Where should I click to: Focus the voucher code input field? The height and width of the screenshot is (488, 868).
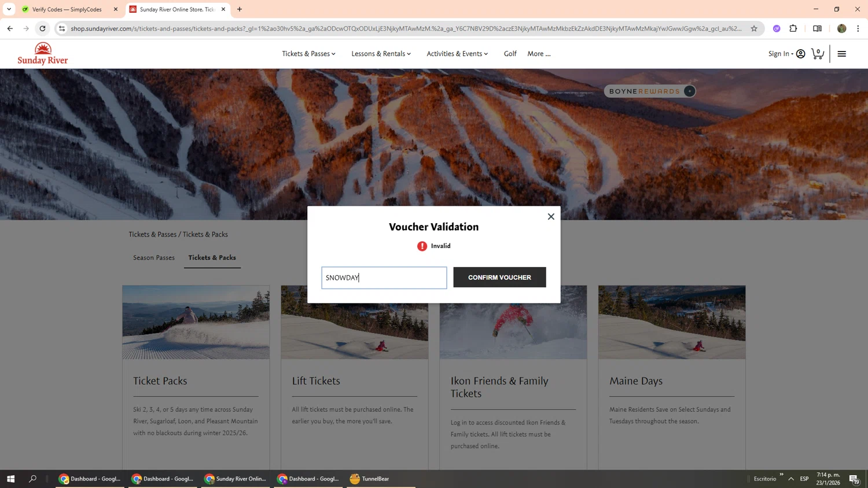pos(384,278)
